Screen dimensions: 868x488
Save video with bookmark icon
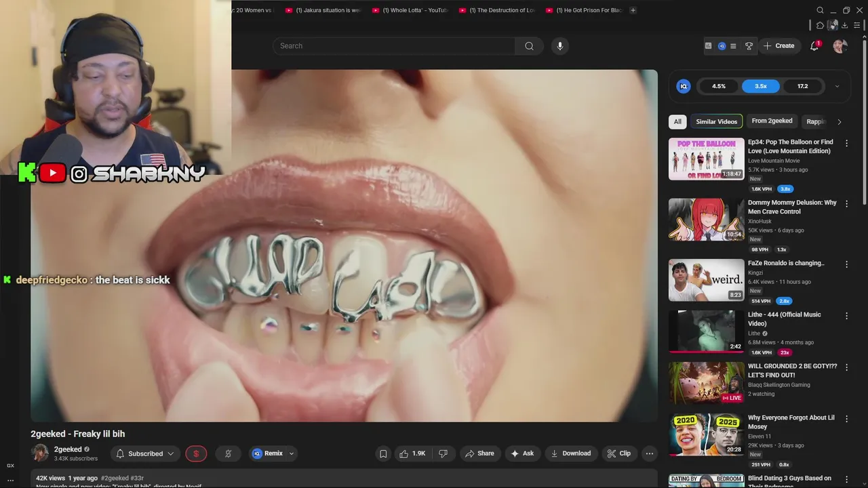[383, 453]
